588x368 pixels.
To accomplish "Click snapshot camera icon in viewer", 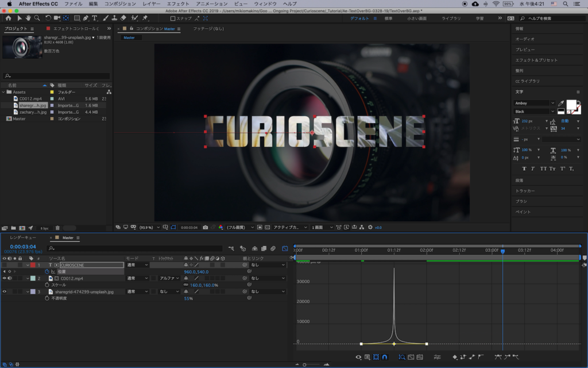I will click(206, 227).
